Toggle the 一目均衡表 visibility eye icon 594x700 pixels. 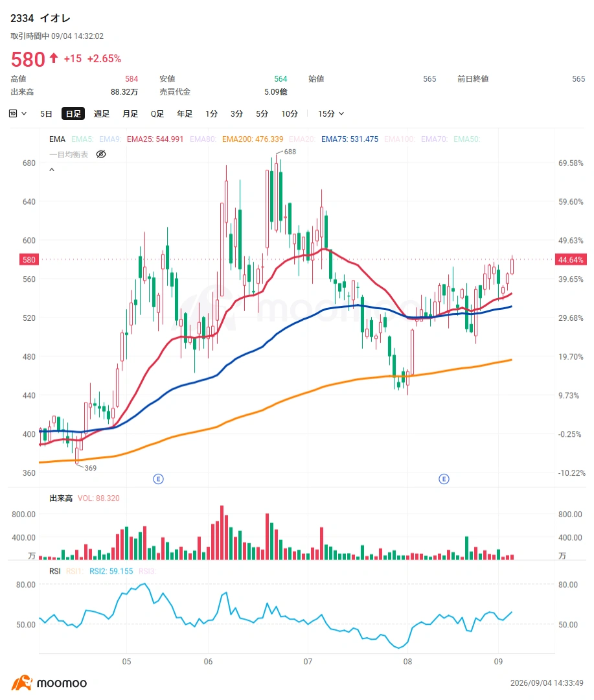click(x=101, y=154)
